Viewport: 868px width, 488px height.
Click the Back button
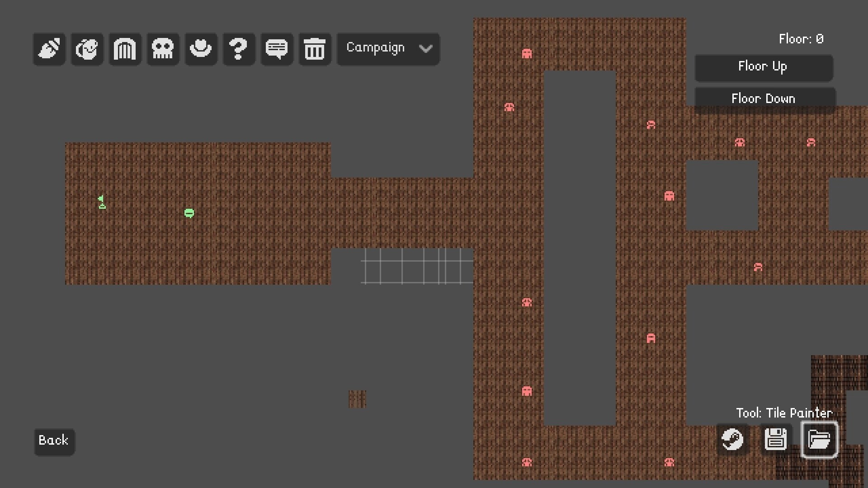[x=54, y=441]
